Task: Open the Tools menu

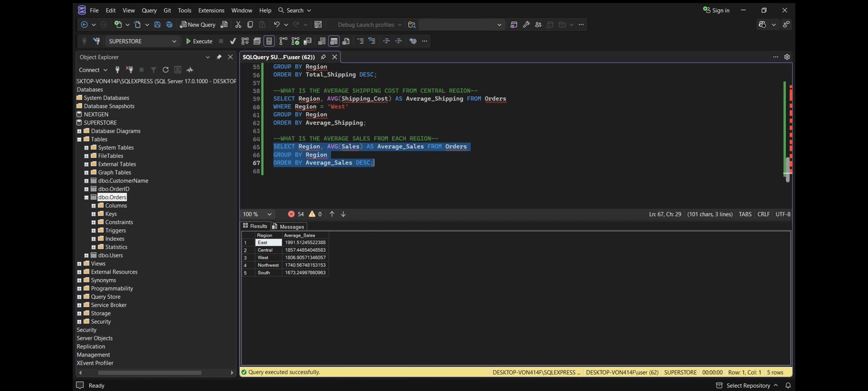Action: (184, 10)
